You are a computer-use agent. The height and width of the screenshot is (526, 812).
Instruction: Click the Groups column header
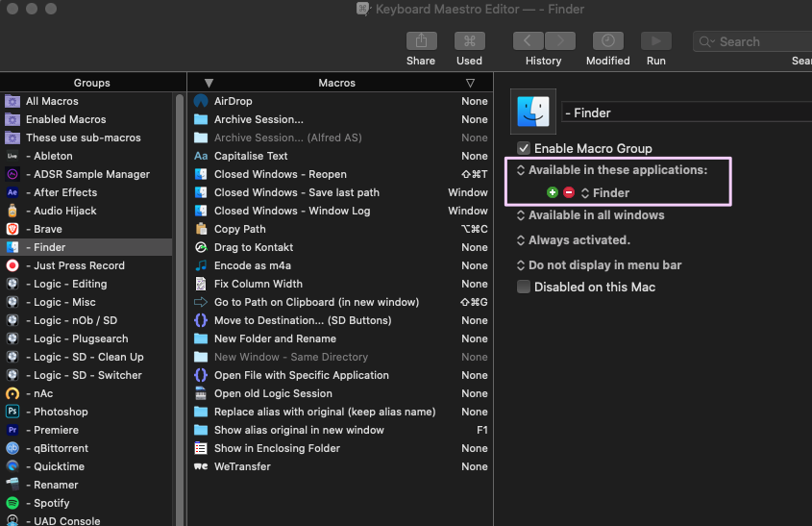pos(92,83)
